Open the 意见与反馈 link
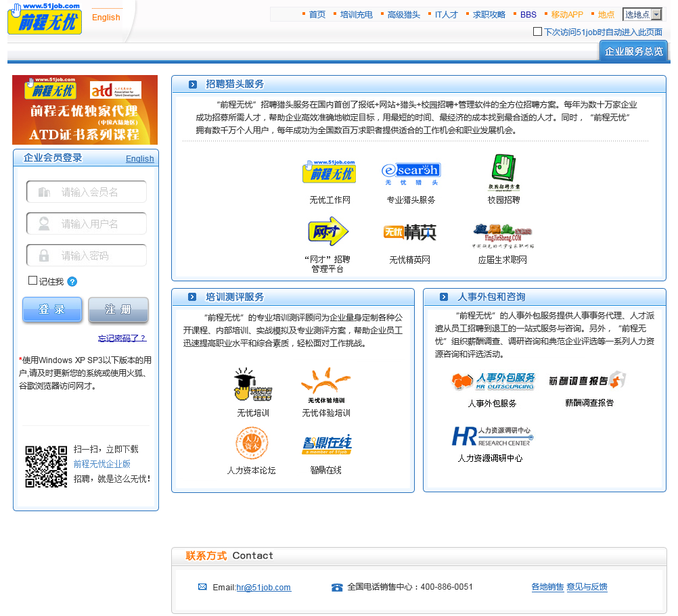 tap(587, 587)
